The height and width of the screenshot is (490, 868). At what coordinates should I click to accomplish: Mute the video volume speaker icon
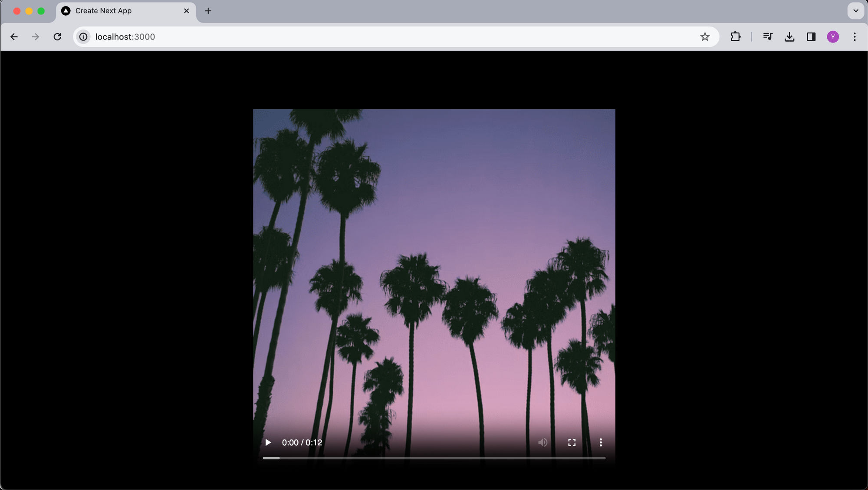[x=542, y=442]
